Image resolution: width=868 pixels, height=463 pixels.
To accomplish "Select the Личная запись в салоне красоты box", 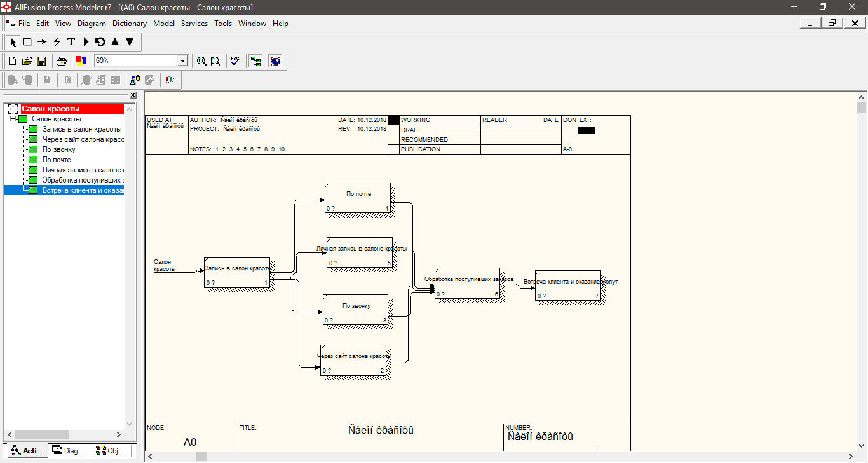I will pyautogui.click(x=360, y=252).
